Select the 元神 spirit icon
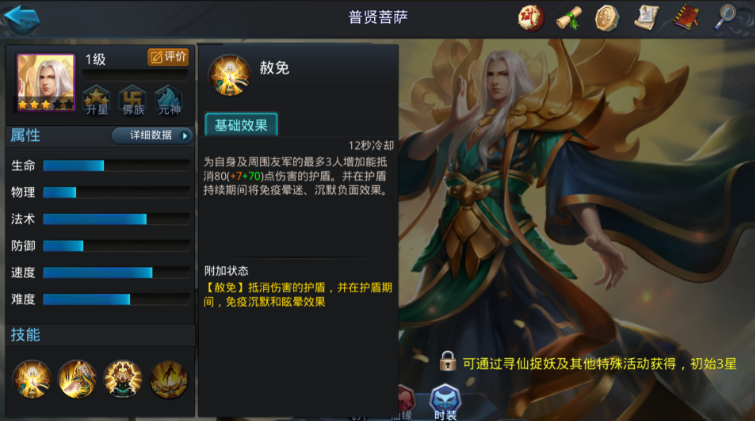 pyautogui.click(x=169, y=101)
